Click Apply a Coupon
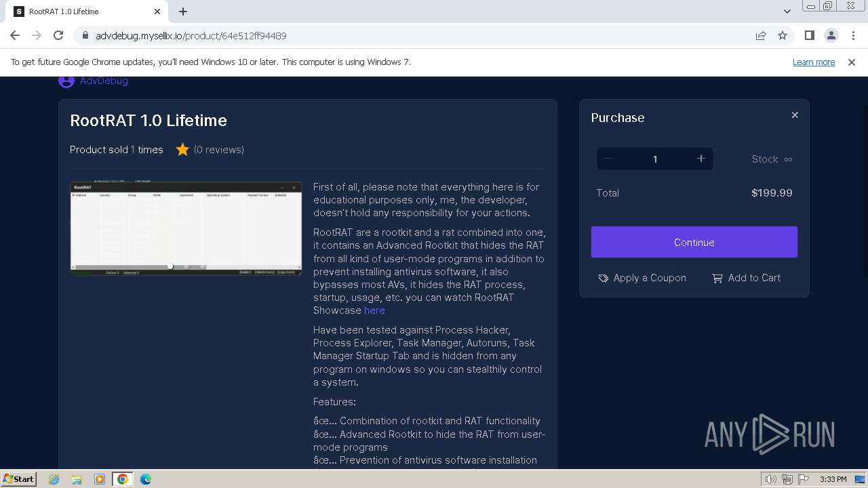Viewport: 868px width, 488px height. click(642, 278)
